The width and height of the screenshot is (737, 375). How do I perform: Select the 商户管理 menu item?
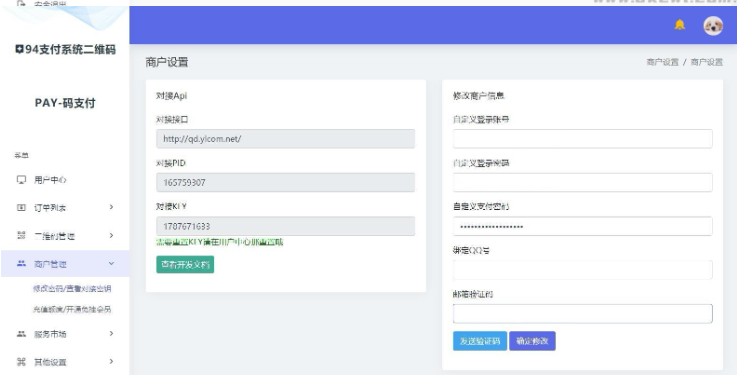coord(65,264)
